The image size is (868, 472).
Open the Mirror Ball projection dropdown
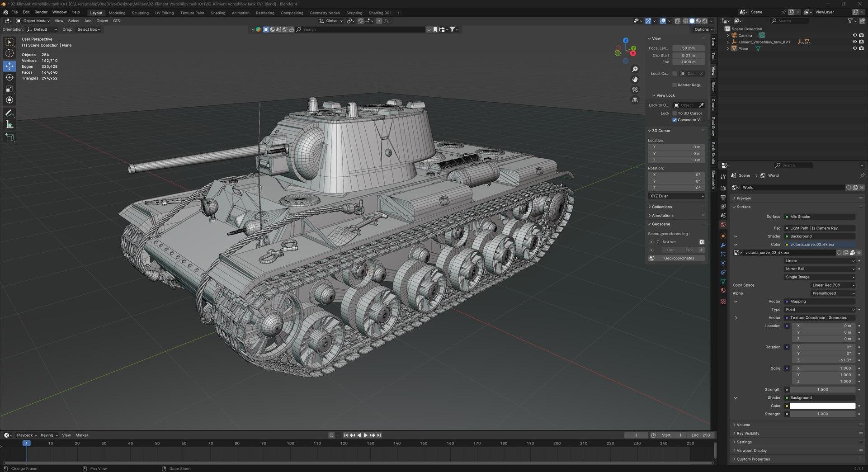tap(820, 269)
